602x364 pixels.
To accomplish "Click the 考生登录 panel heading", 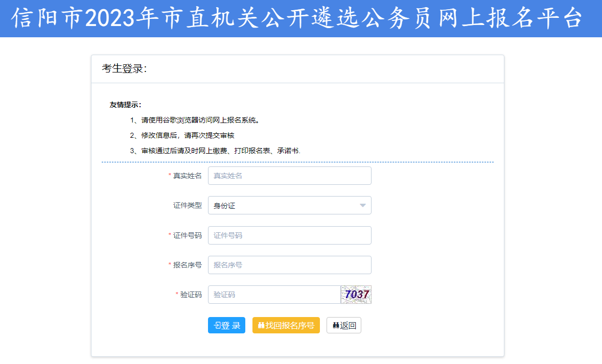I will tap(124, 69).
